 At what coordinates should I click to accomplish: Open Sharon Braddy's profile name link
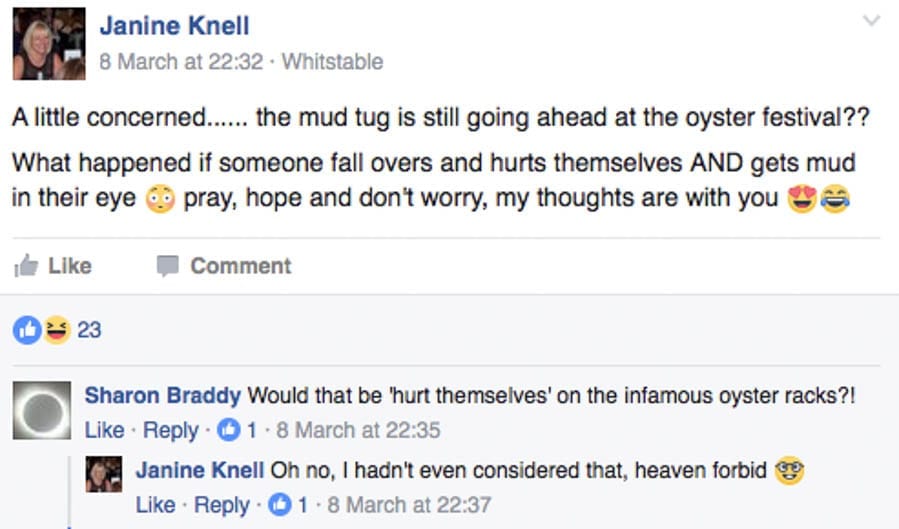click(163, 395)
